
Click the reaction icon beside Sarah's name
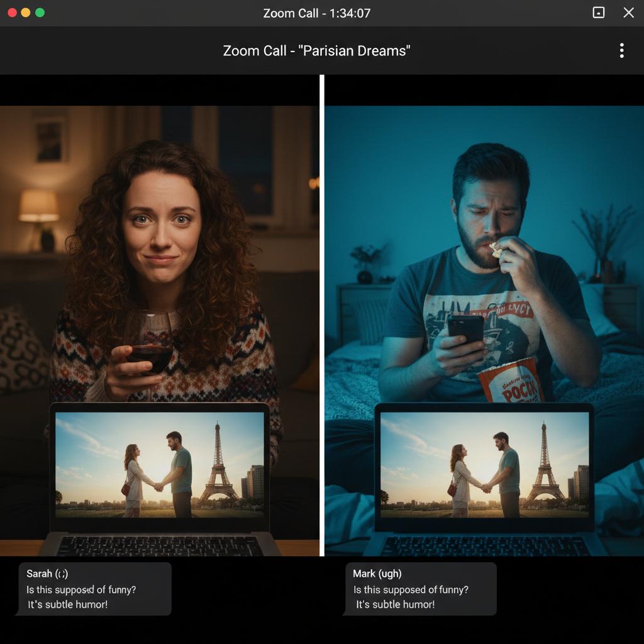click(x=62, y=574)
